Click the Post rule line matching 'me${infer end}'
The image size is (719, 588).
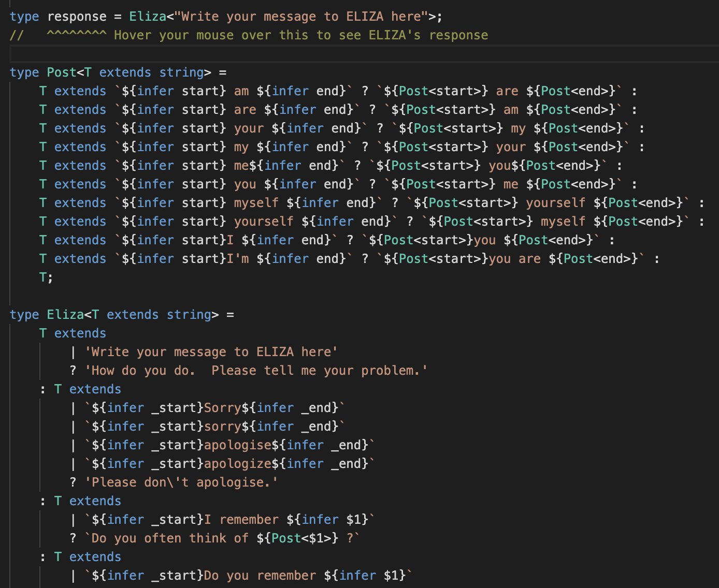331,166
